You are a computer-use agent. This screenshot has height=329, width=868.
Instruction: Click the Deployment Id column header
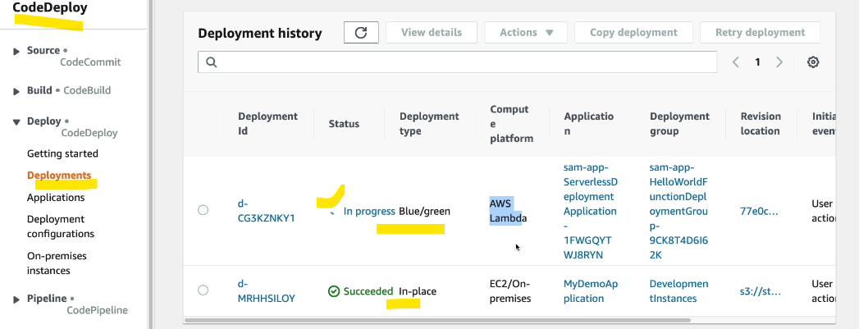[268, 124]
